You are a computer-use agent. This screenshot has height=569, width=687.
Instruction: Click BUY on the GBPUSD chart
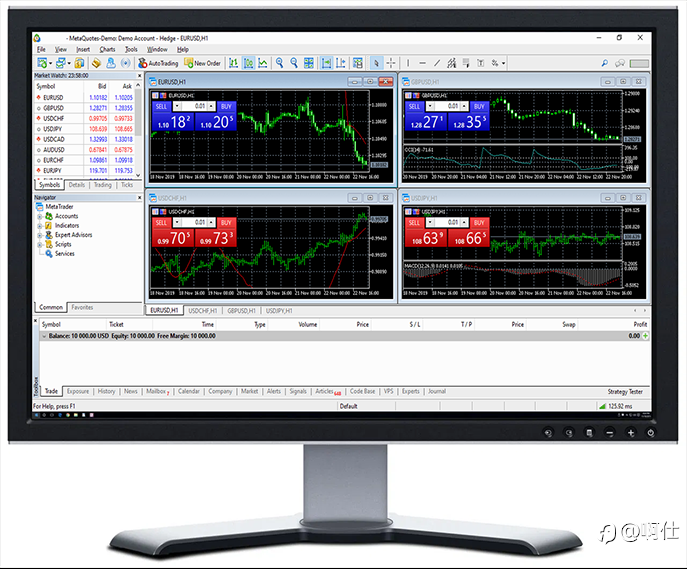click(479, 106)
